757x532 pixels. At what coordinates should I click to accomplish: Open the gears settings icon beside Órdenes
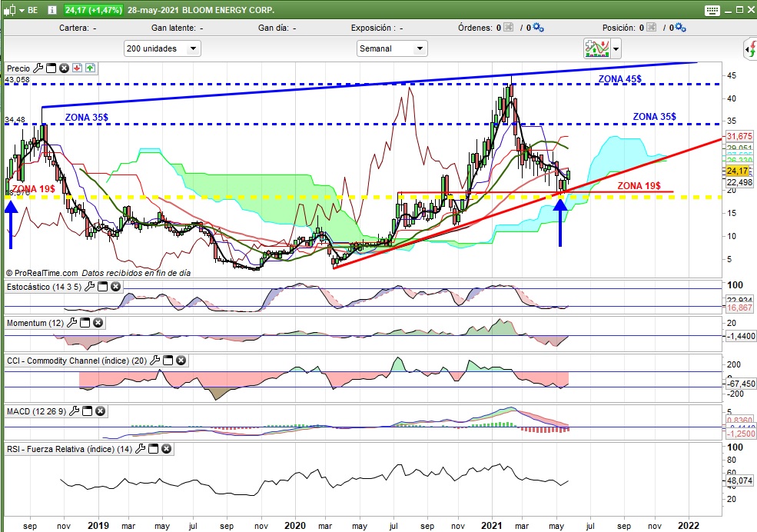(x=538, y=28)
